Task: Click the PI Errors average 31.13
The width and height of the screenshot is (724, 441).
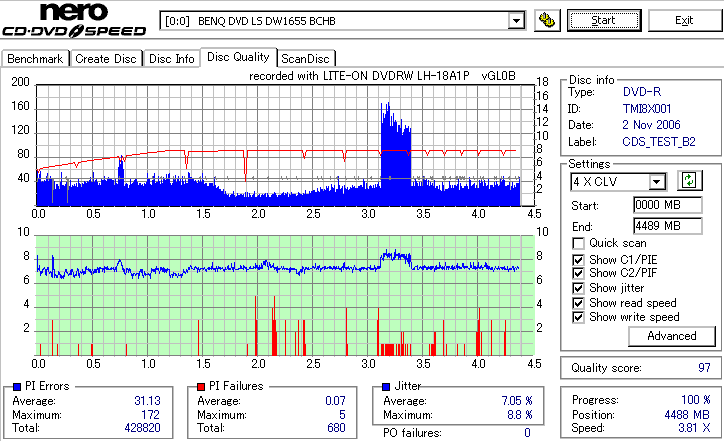Action: pos(147,401)
